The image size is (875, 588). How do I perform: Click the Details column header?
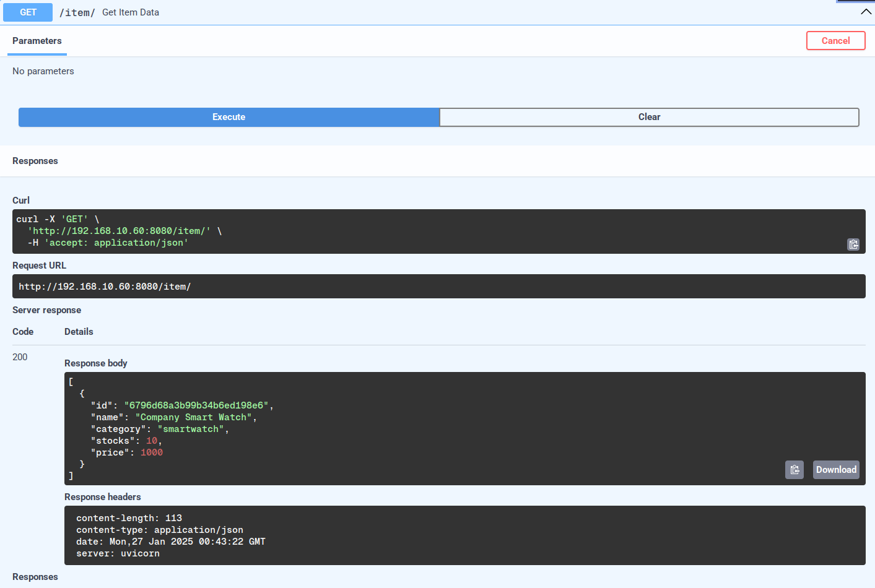pos(79,332)
